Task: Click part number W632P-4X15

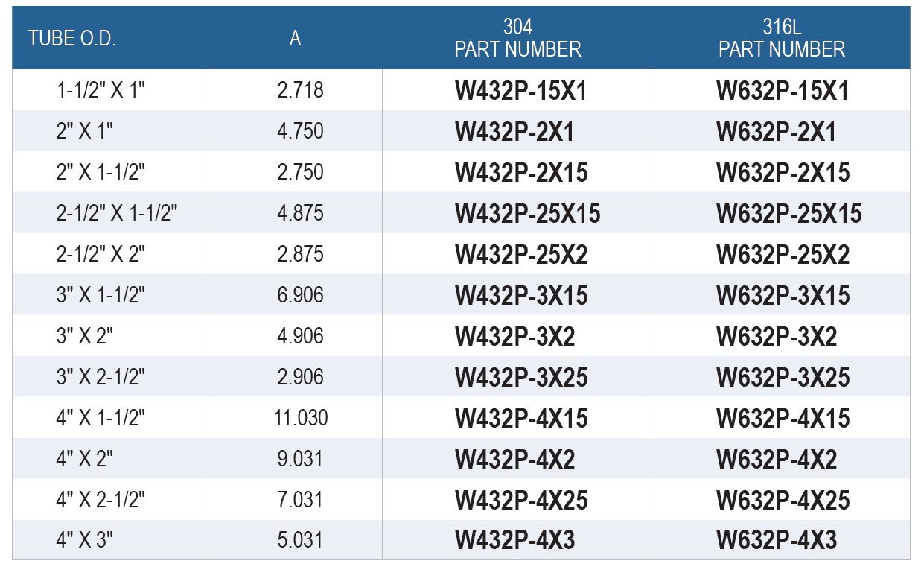Action: 783,419
